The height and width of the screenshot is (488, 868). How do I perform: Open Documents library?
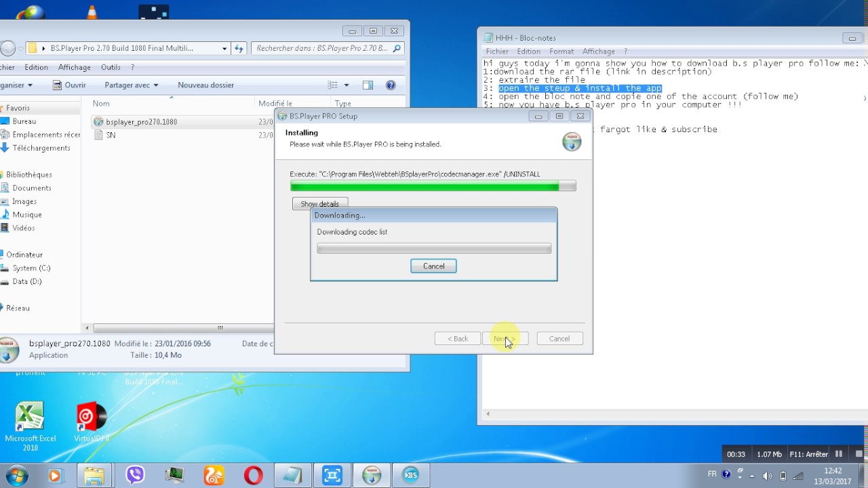tap(31, 188)
